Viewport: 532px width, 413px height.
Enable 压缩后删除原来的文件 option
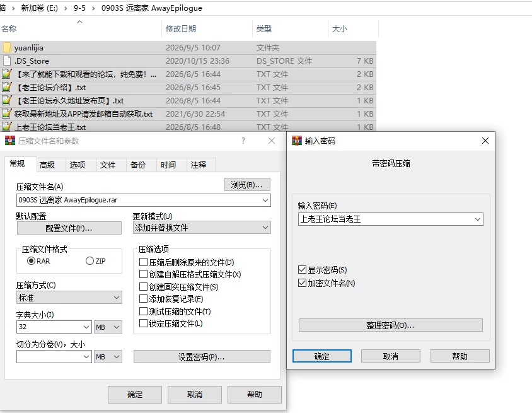[x=143, y=262]
